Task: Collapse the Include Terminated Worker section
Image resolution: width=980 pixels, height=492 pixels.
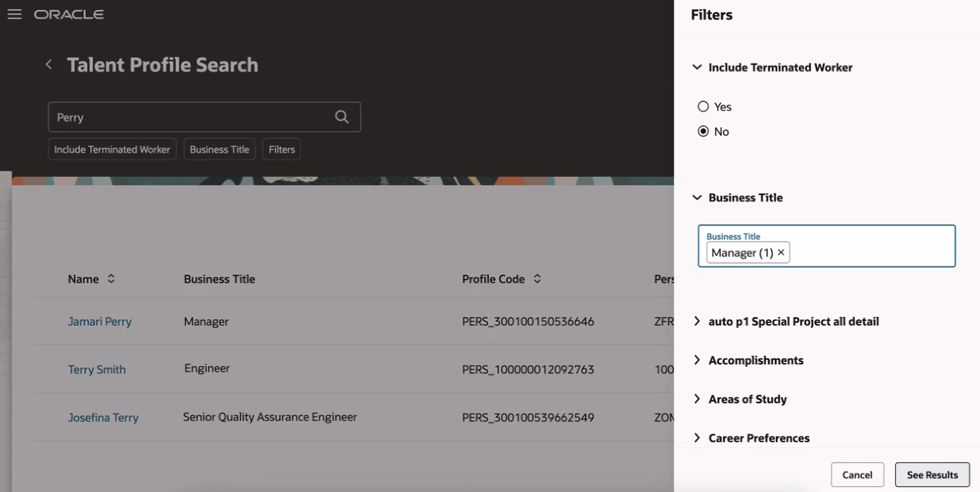Action: click(697, 67)
